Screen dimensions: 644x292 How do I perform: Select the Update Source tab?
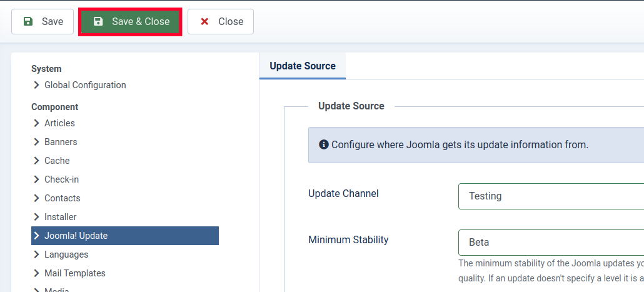(x=303, y=66)
